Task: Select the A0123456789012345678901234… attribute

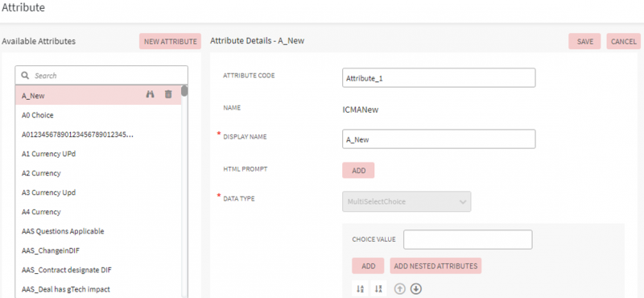Action: point(98,135)
